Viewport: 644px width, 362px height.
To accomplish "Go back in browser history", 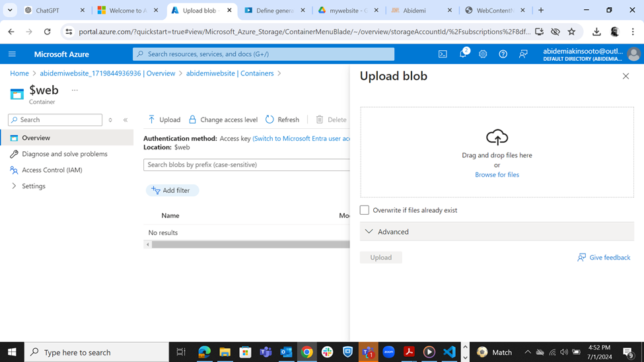I will pyautogui.click(x=11, y=32).
